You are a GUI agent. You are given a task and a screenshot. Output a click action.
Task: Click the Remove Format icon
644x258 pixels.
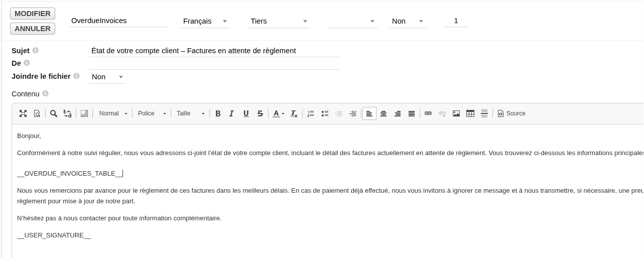(294, 113)
